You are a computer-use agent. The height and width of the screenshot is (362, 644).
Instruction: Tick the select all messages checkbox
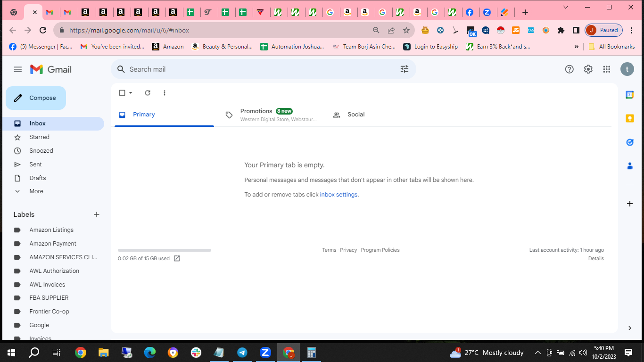122,93
